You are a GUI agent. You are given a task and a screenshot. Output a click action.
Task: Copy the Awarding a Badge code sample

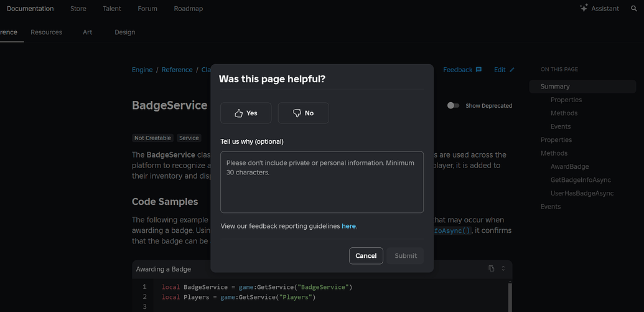pos(491,268)
